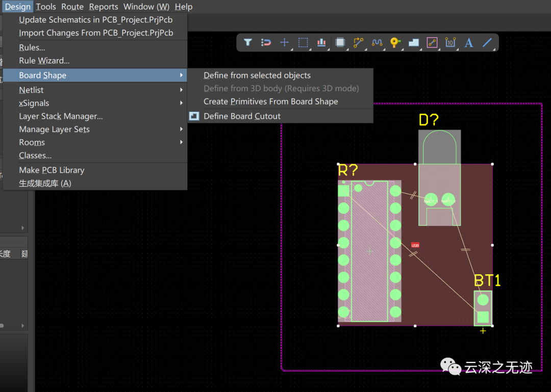Choose Create Primitives From Board Shape
551x392 pixels.
point(280,101)
